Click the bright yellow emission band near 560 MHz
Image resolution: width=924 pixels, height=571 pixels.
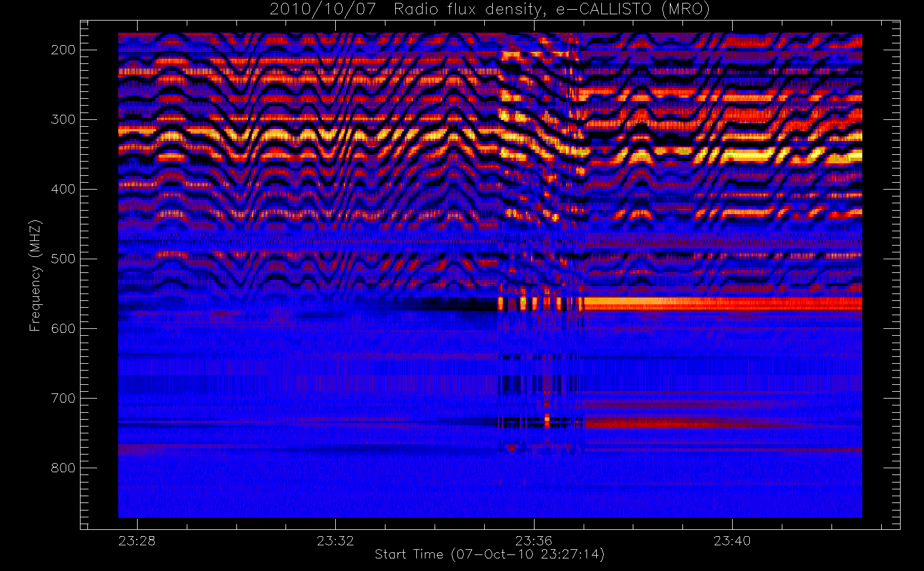pos(722,303)
